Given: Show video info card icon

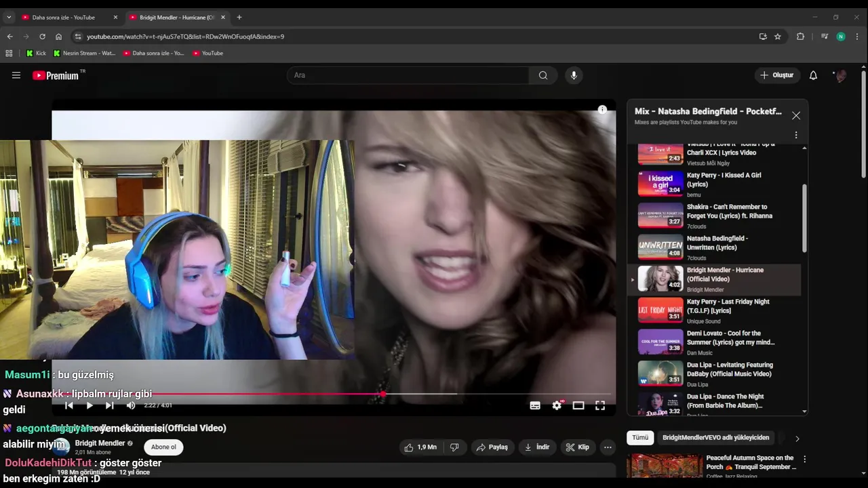Looking at the screenshot, I should click(602, 110).
